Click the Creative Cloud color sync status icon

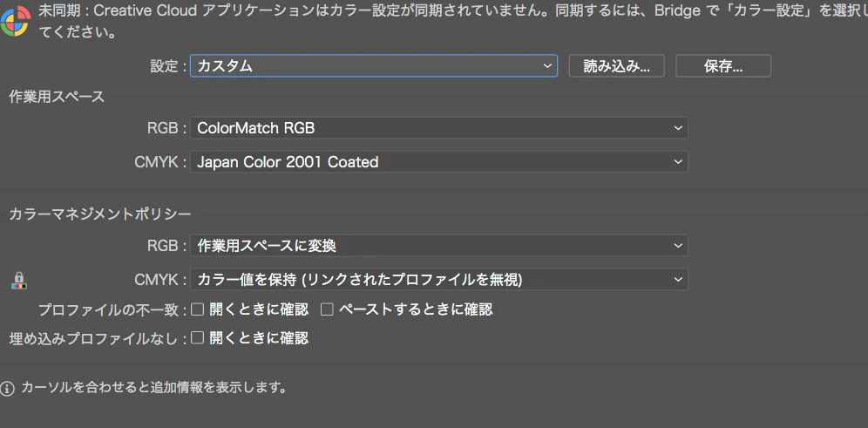coord(15,22)
